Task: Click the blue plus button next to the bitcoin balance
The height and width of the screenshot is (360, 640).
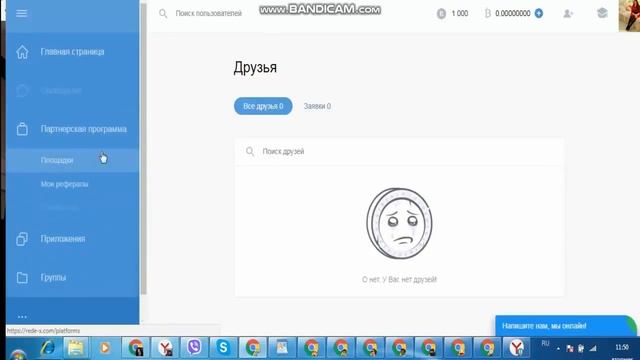Action: [539, 13]
